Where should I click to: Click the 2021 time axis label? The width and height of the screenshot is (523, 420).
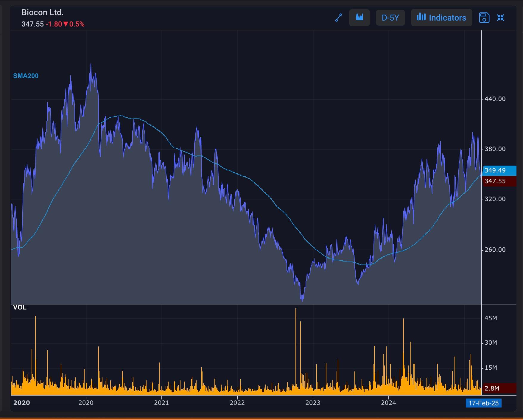click(161, 403)
